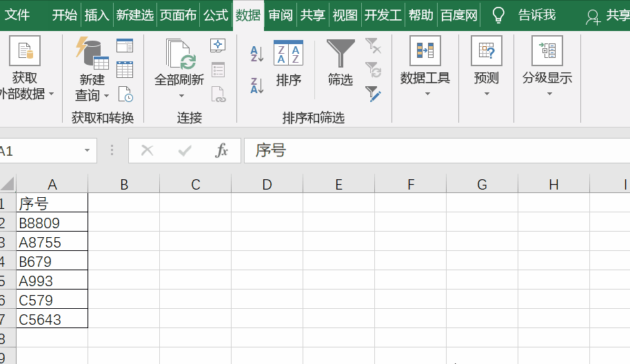Cancel the formula bar entry
Screen dimensions: 630x364
(147, 151)
